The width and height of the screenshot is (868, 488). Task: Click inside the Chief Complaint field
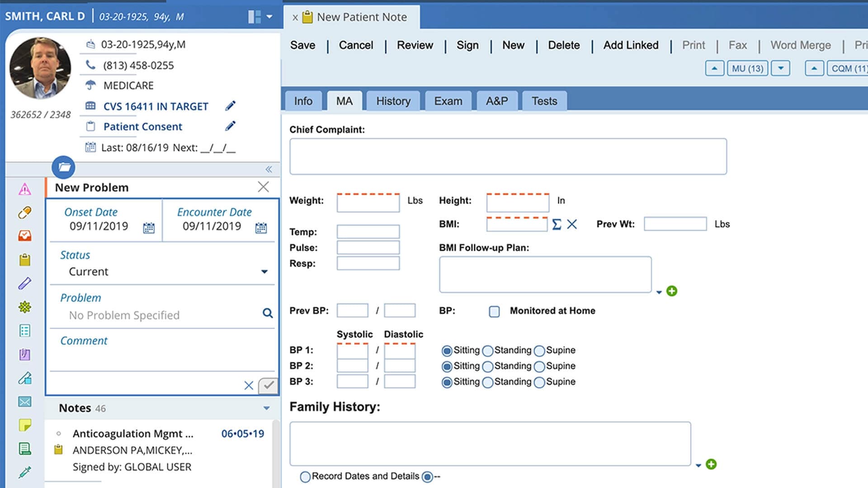(506, 156)
